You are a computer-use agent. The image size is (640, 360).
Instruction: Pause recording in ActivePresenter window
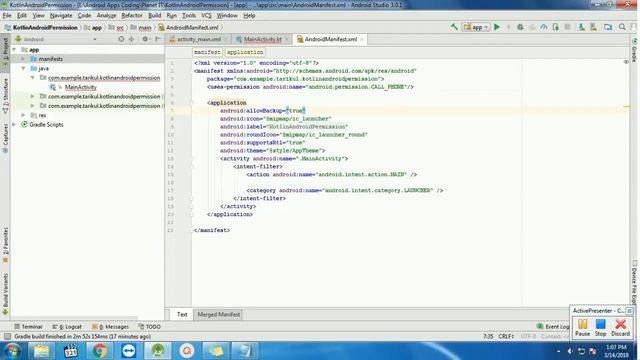(582, 327)
